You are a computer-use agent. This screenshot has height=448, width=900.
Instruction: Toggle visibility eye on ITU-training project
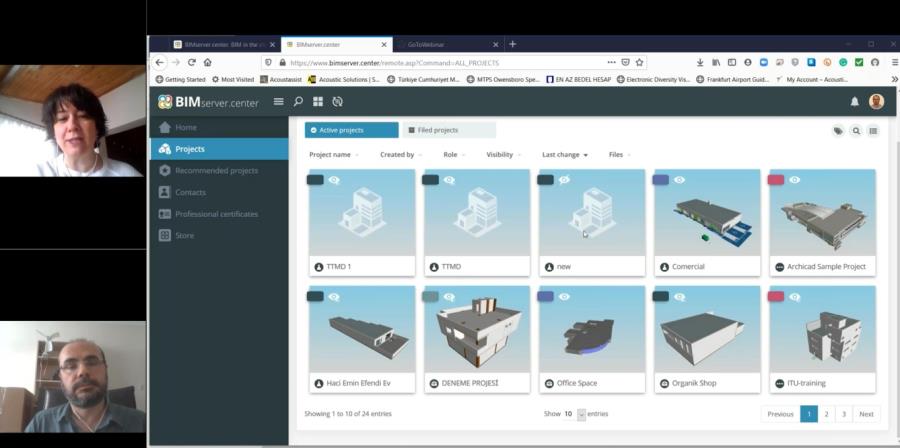pos(794,297)
